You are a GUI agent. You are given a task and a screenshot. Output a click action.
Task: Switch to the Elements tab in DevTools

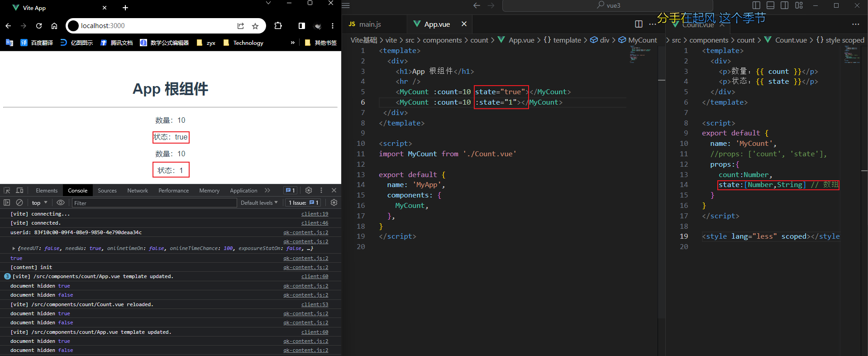click(47, 191)
